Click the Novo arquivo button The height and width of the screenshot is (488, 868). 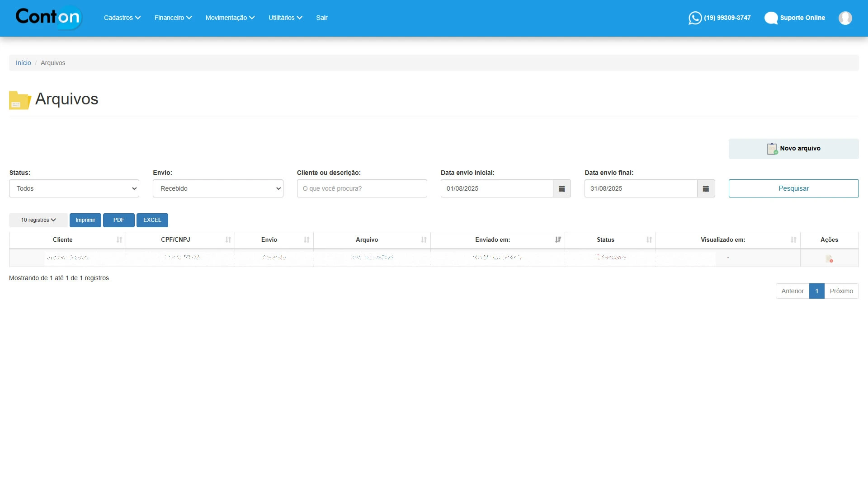[x=793, y=149]
